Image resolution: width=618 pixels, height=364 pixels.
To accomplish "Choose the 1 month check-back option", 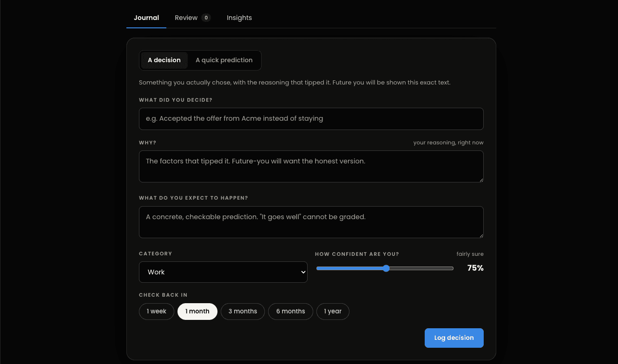I will (x=197, y=312).
